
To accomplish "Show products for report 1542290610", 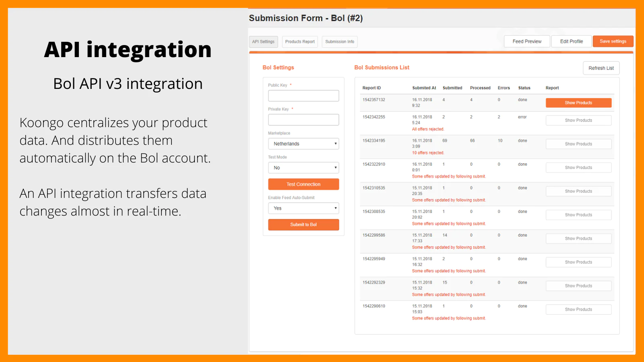I will point(578,310).
